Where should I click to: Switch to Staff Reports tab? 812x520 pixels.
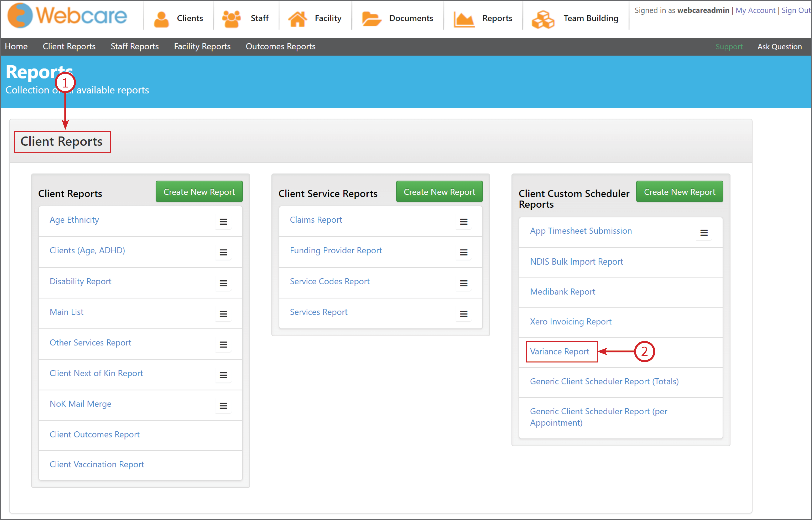point(134,46)
